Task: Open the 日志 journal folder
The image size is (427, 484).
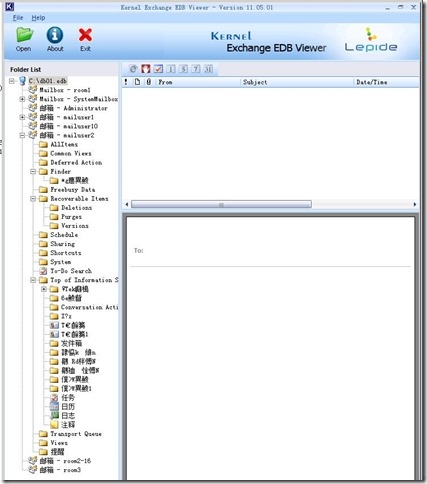Action: pos(68,415)
